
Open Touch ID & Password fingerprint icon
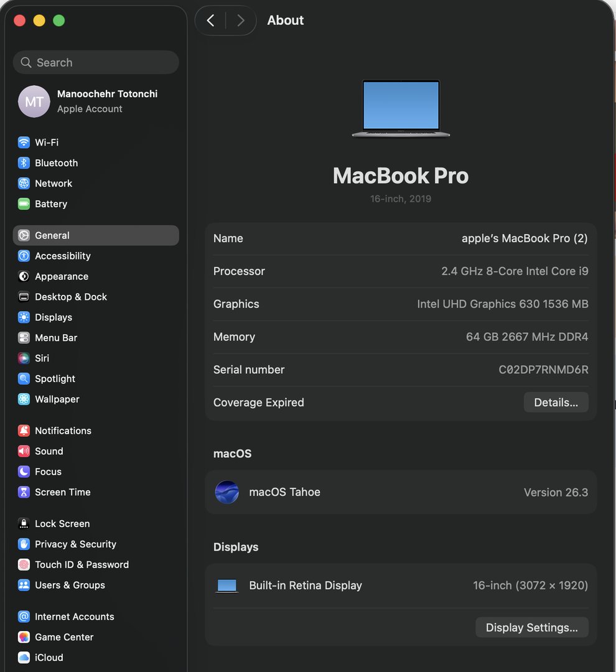tap(24, 565)
